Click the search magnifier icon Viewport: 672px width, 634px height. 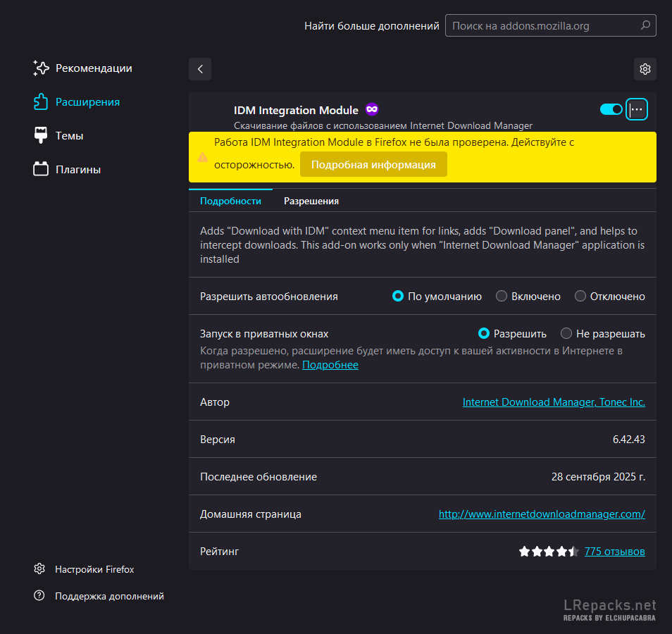pyautogui.click(x=645, y=26)
